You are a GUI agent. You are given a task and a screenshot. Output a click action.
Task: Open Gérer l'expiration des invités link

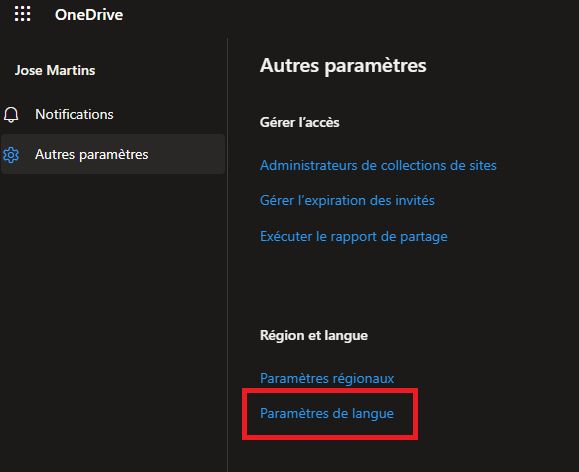347,201
